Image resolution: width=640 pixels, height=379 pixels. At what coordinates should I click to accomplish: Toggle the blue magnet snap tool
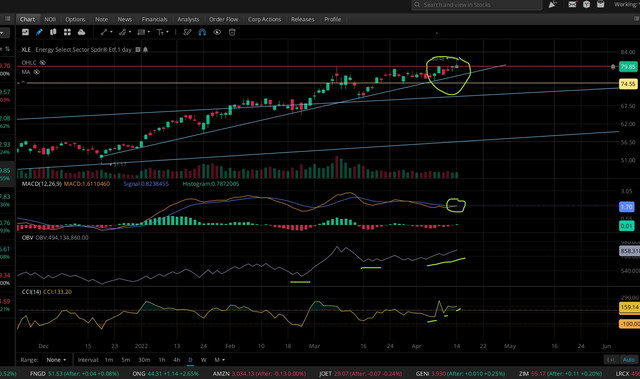[202, 32]
